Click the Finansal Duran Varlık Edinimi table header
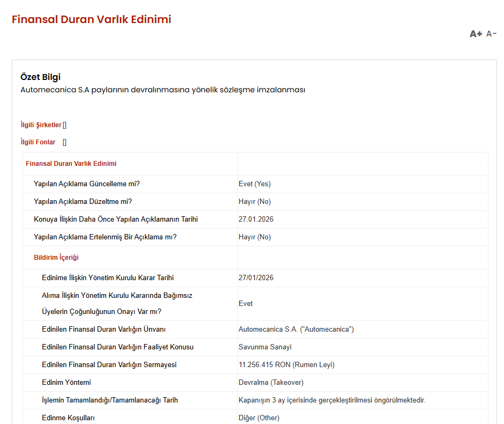This screenshot has height=424, width=504. [x=71, y=164]
